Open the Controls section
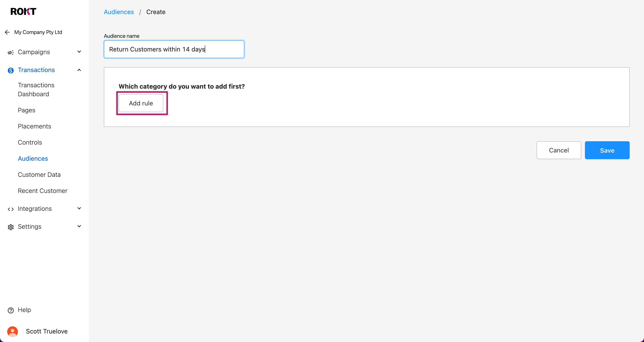The image size is (644, 342). (30, 142)
